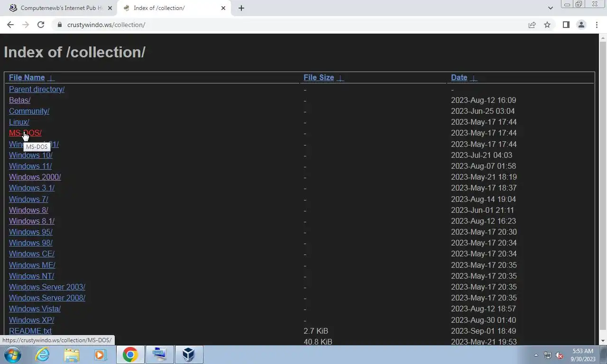This screenshot has width=607, height=364.
Task: Open the Windows Server 2008 folder
Action: (47, 298)
